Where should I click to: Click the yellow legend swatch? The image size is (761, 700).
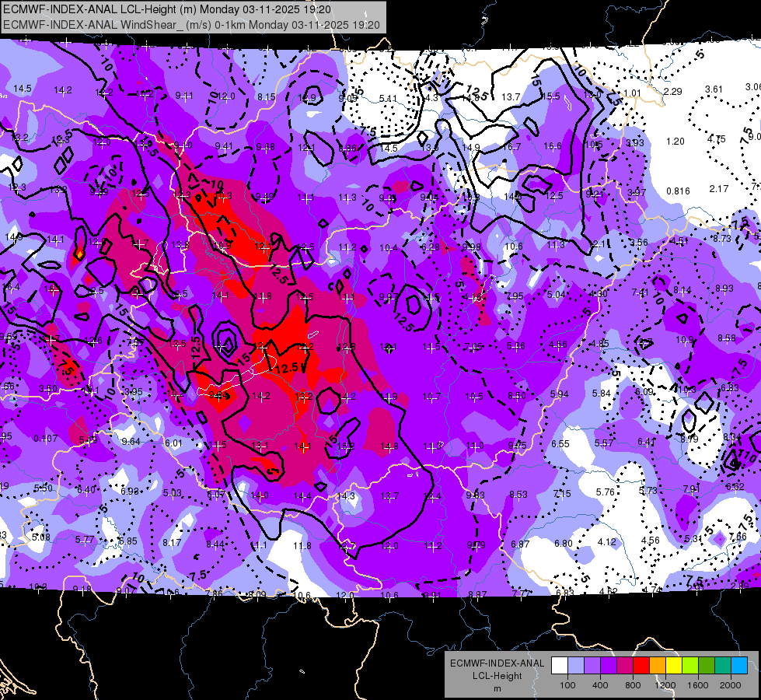tap(674, 666)
